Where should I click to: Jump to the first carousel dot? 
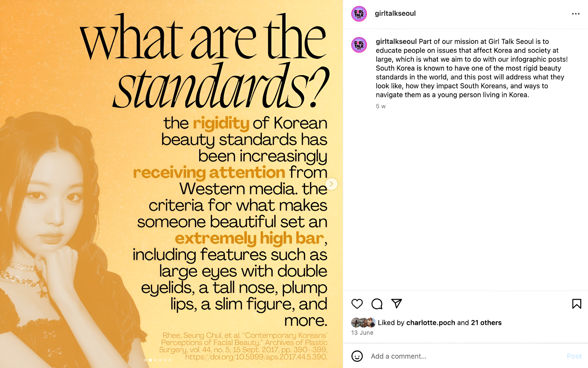coord(145,360)
